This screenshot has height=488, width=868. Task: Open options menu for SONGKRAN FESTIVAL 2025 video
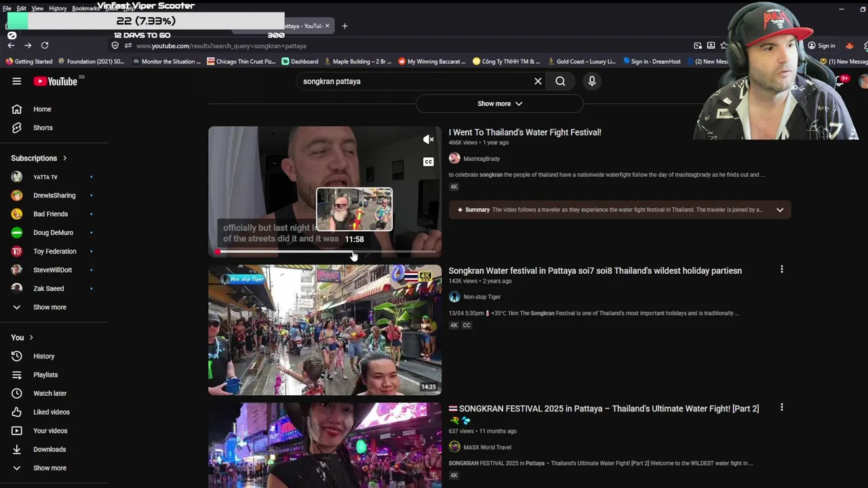coord(782,408)
